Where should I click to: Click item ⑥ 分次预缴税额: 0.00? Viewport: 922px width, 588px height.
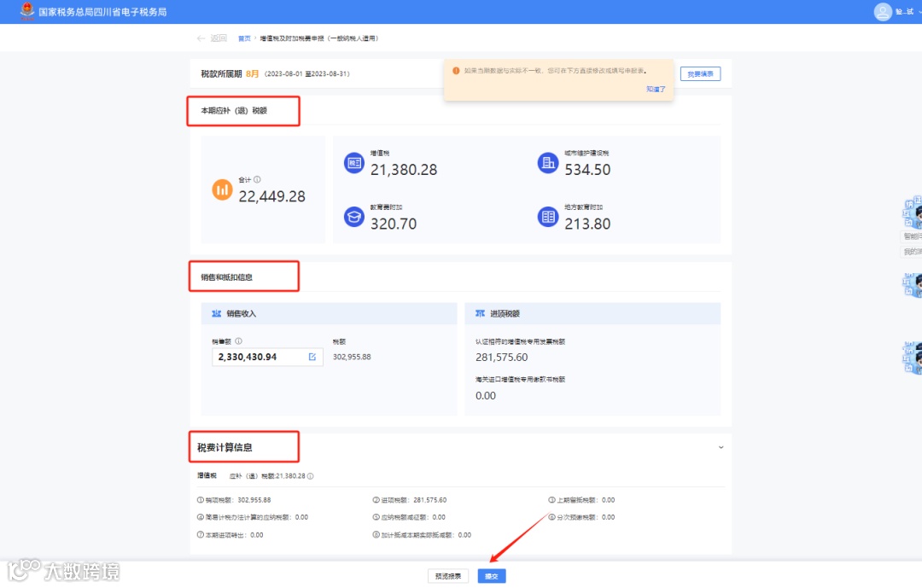(x=581, y=517)
